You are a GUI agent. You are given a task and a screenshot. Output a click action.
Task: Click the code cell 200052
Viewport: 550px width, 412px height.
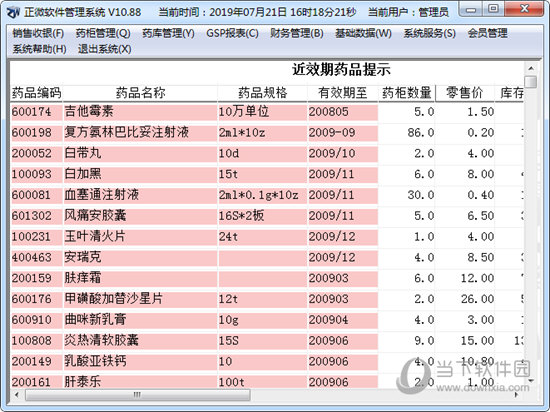36,154
